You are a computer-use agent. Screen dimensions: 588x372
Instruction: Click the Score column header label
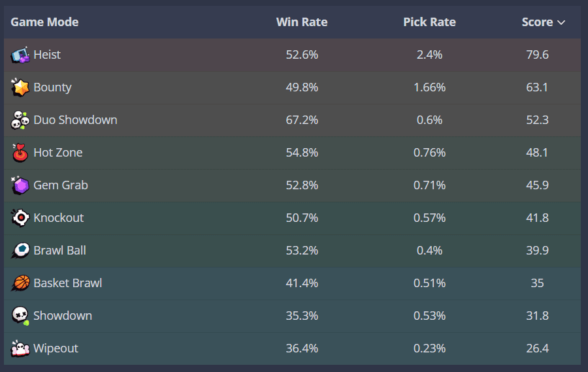(537, 22)
